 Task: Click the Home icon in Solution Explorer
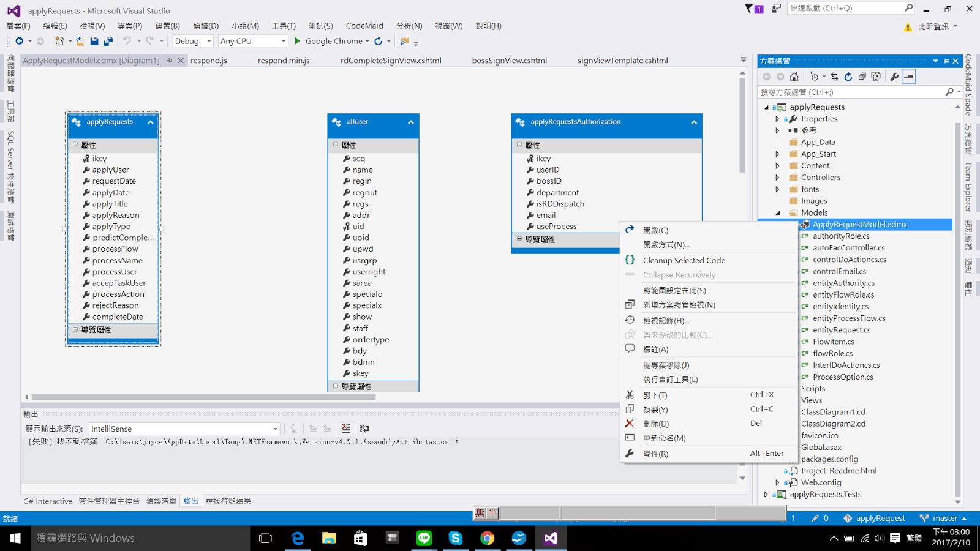pos(793,76)
